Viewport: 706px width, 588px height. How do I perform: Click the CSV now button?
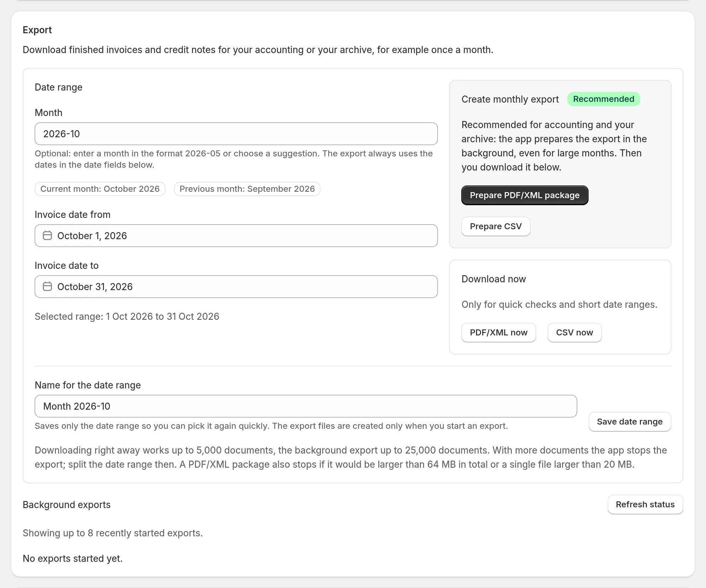pos(575,333)
